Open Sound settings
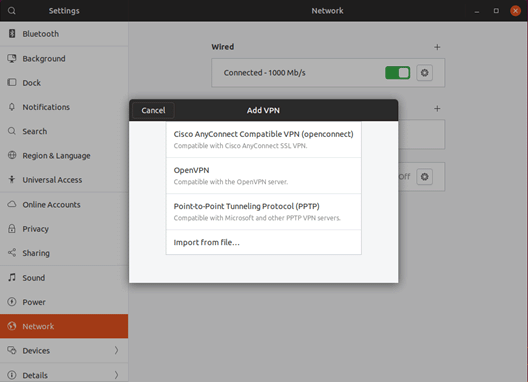Image resolution: width=528 pixels, height=382 pixels. 64,278
